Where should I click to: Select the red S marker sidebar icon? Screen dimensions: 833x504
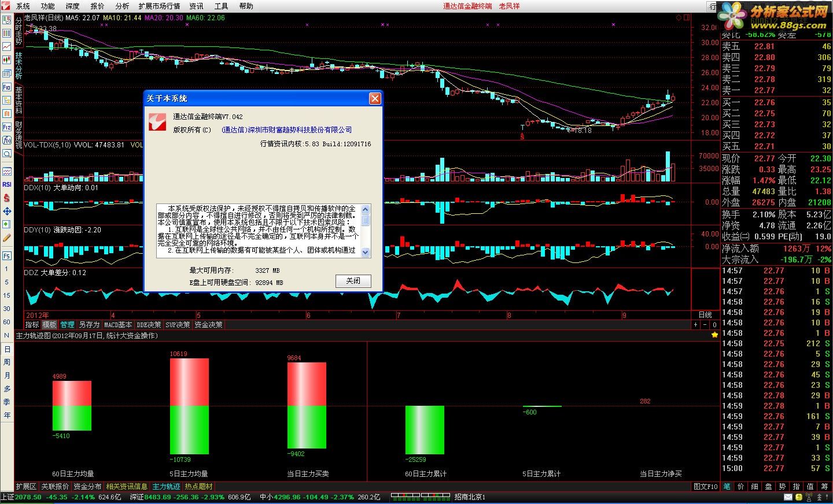point(7,198)
